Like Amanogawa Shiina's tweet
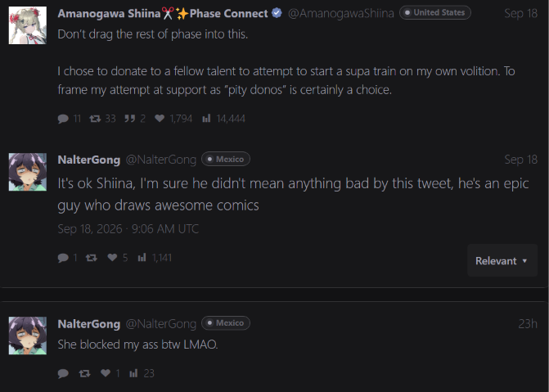The width and height of the screenshot is (549, 392). [160, 119]
